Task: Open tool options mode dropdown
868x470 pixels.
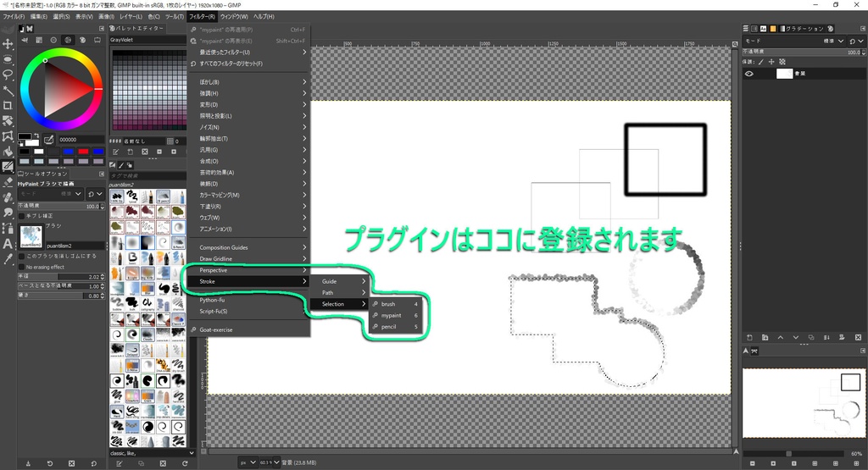Action: click(51, 194)
